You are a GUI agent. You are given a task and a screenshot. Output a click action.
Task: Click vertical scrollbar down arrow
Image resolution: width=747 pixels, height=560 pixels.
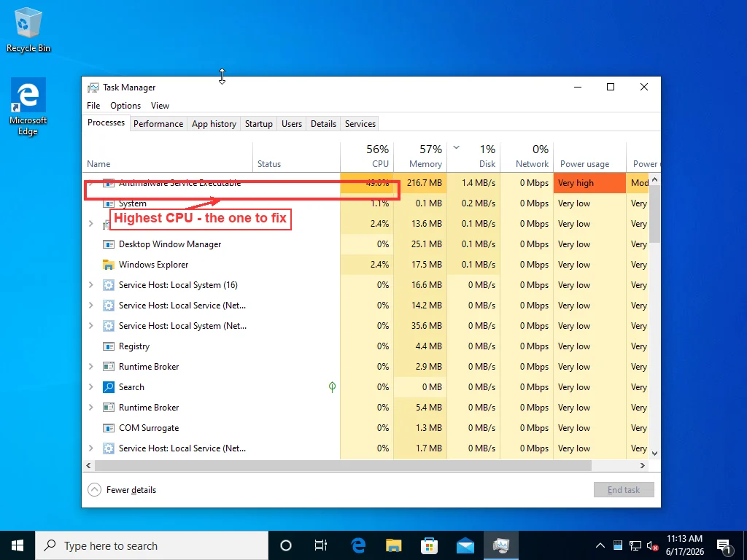click(x=654, y=454)
